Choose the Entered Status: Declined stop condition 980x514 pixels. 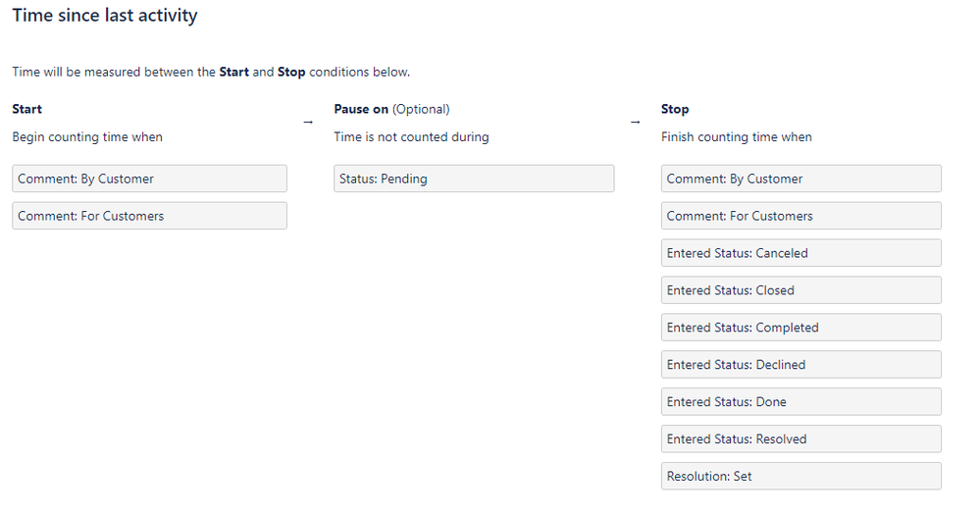801,365
